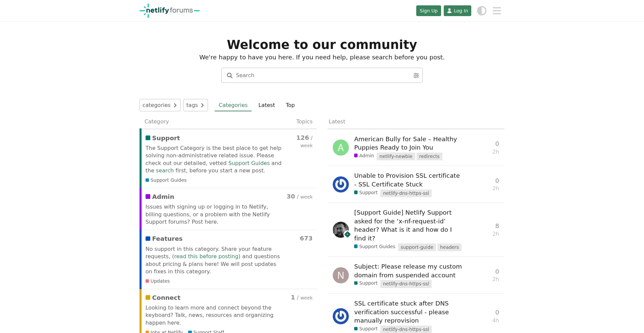
Task: Click Admin category badge under American Bully topic
Action: click(x=364, y=156)
